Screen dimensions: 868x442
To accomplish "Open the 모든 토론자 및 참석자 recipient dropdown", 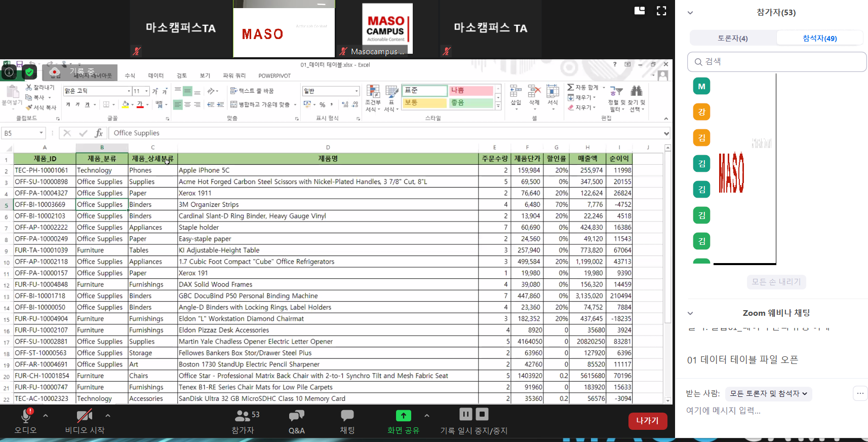I will (x=768, y=393).
